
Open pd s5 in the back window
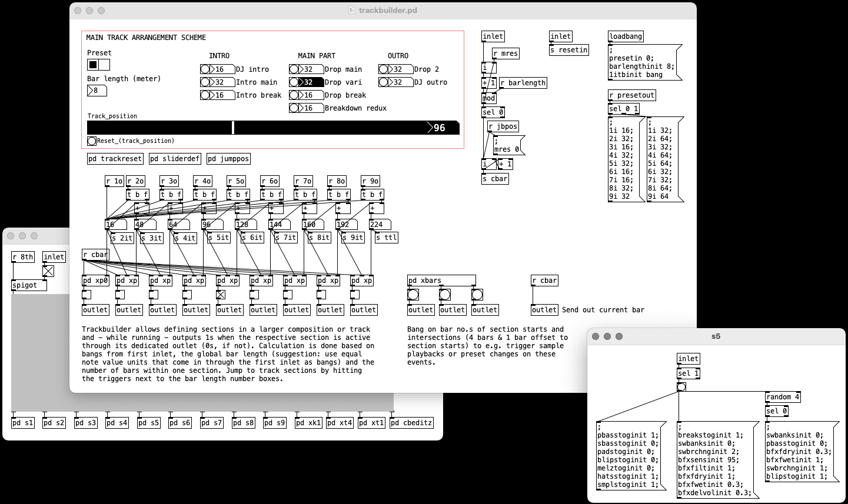point(149,423)
